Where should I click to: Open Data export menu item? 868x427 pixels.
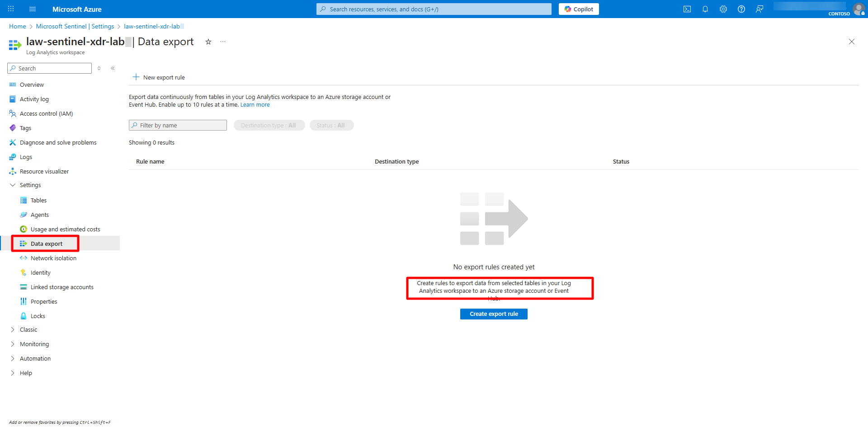[47, 244]
